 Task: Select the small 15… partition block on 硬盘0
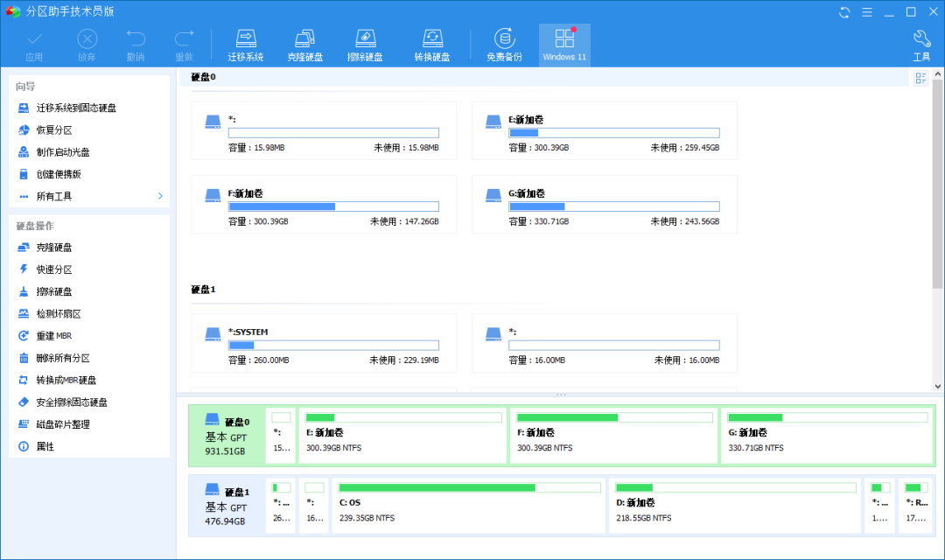pyautogui.click(x=281, y=436)
